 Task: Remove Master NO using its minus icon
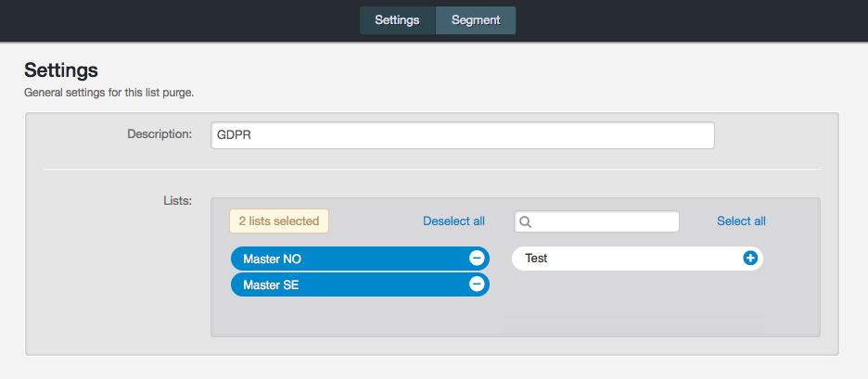(476, 259)
